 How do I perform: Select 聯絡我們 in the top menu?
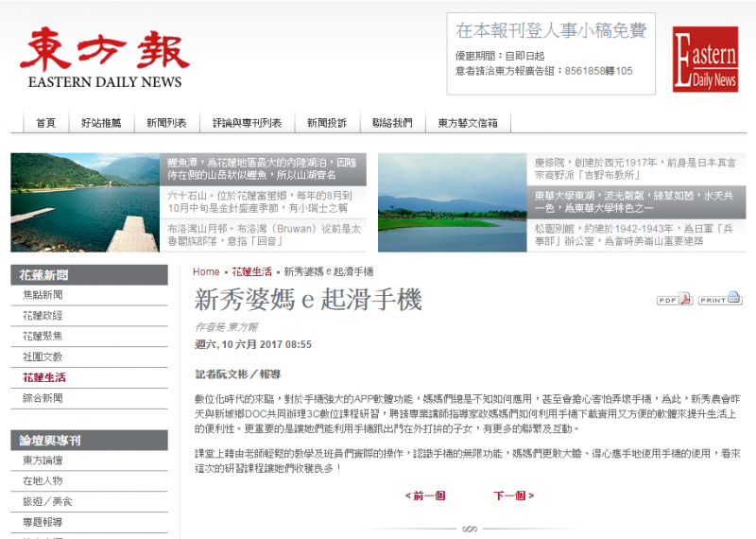(x=392, y=123)
